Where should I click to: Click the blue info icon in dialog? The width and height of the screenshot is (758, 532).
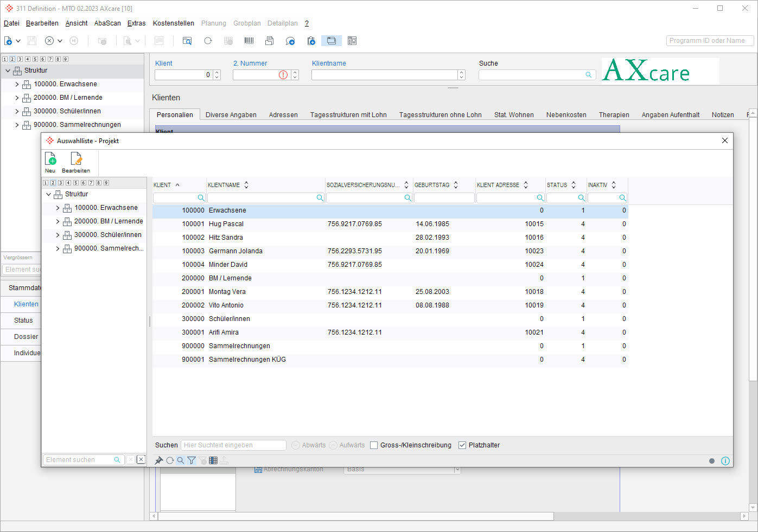click(725, 461)
